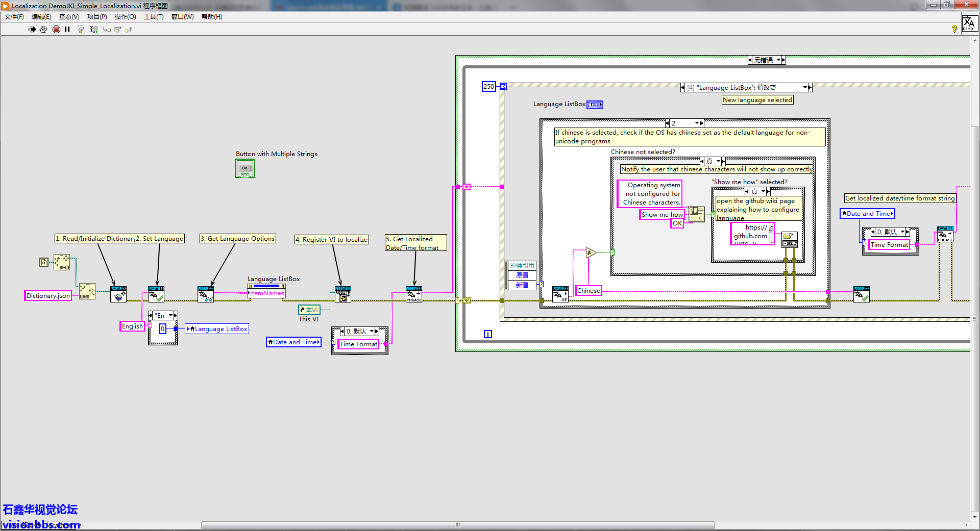Toggle the Highlight Execution lightbulb
This screenshot has width=980, height=531.
pyautogui.click(x=81, y=30)
